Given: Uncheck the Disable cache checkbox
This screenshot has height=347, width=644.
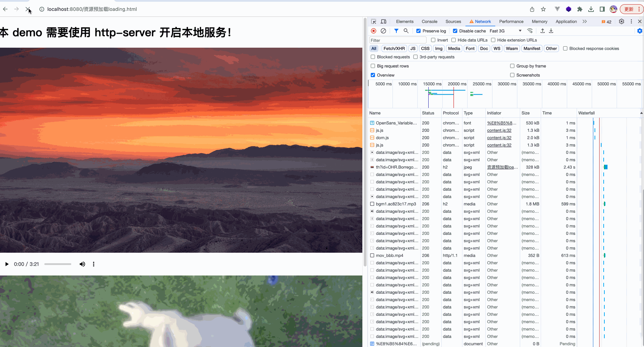Looking at the screenshot, I should (x=455, y=31).
